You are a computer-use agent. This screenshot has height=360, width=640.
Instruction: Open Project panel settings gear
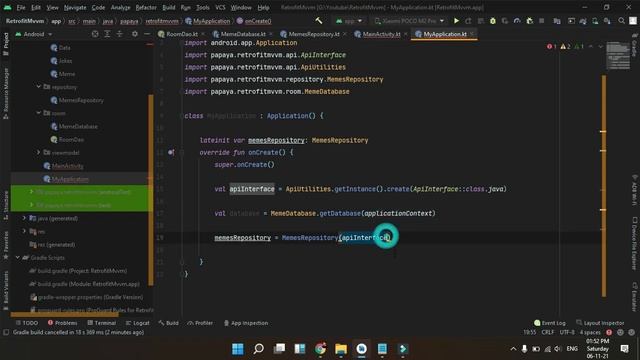tap(135, 34)
